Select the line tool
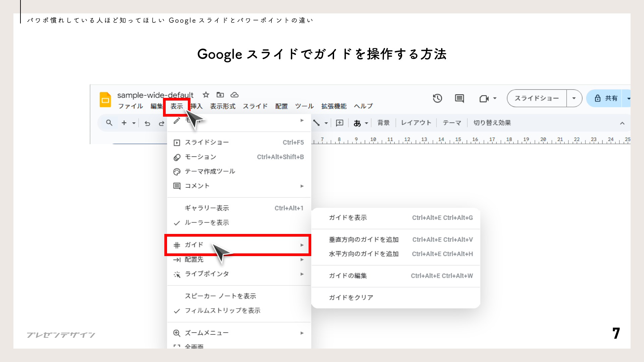This screenshot has height=362, width=644. click(316, 123)
